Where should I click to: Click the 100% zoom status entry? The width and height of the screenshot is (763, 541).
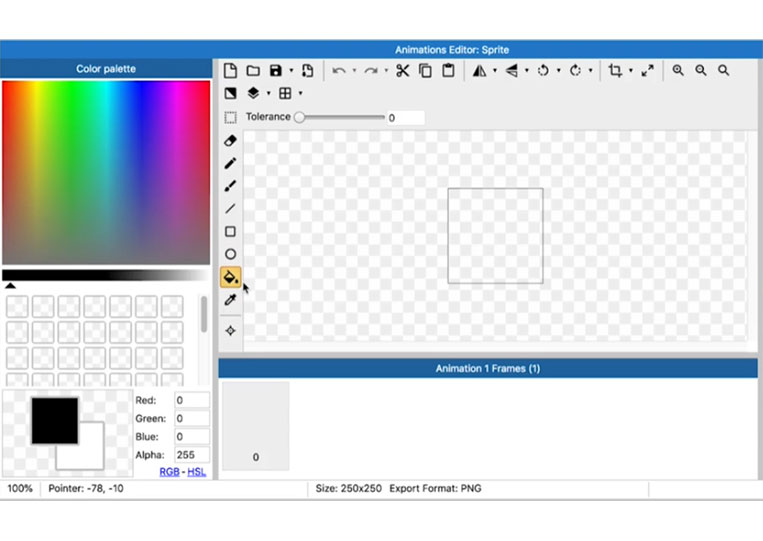[20, 488]
